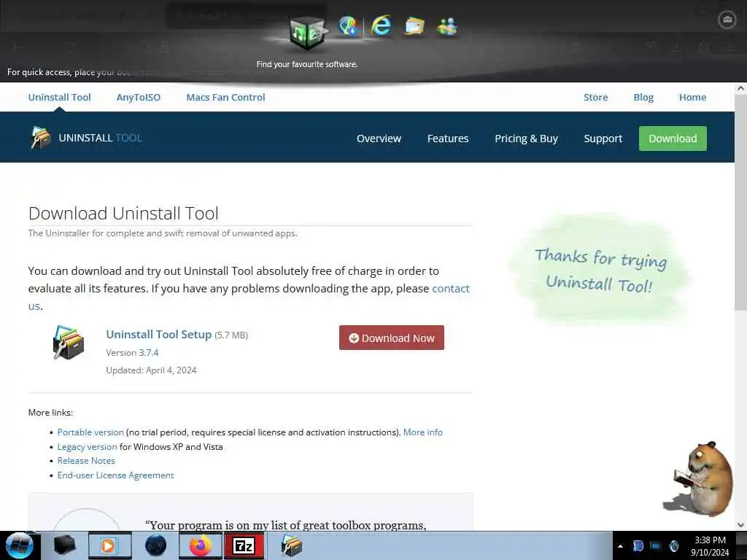Switch to the AnyToISO product tab
The image size is (747, 560).
click(138, 97)
